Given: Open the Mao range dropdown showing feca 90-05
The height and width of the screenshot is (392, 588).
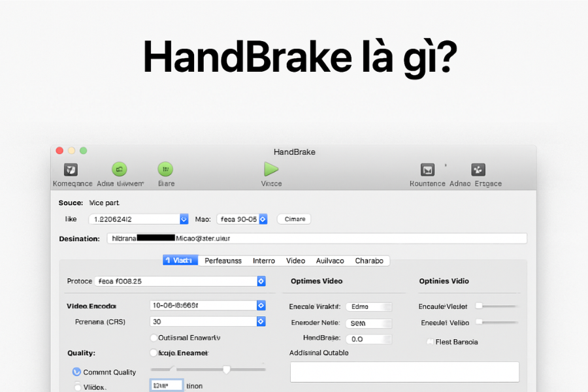Looking at the screenshot, I should [242, 219].
